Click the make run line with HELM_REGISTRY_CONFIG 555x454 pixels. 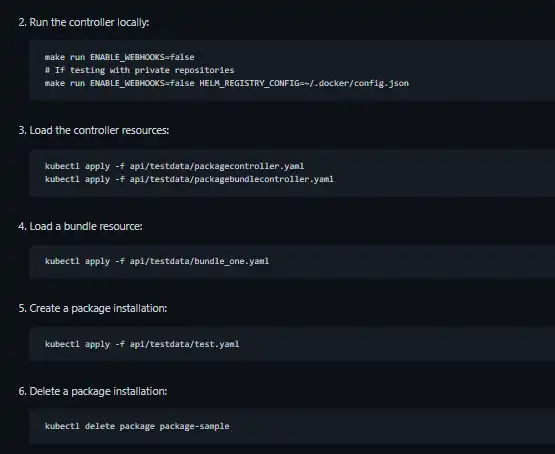point(227,83)
